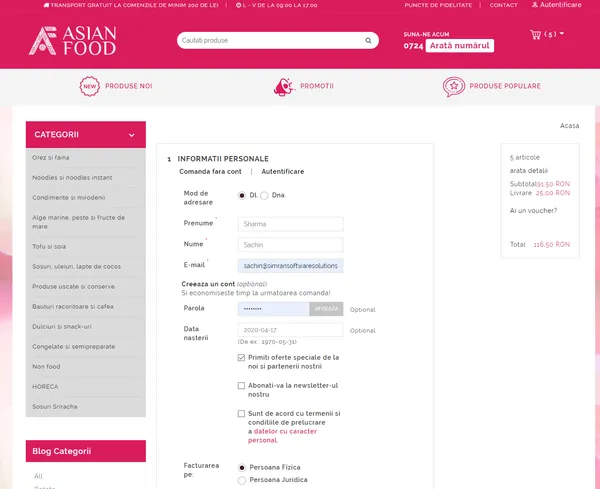600x489 pixels.
Task: Choose Persoana Juridica billing option
Action: point(241,480)
